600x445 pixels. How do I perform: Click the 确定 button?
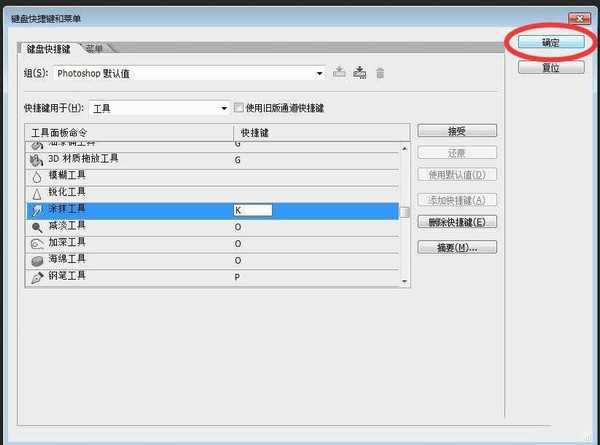click(x=551, y=42)
